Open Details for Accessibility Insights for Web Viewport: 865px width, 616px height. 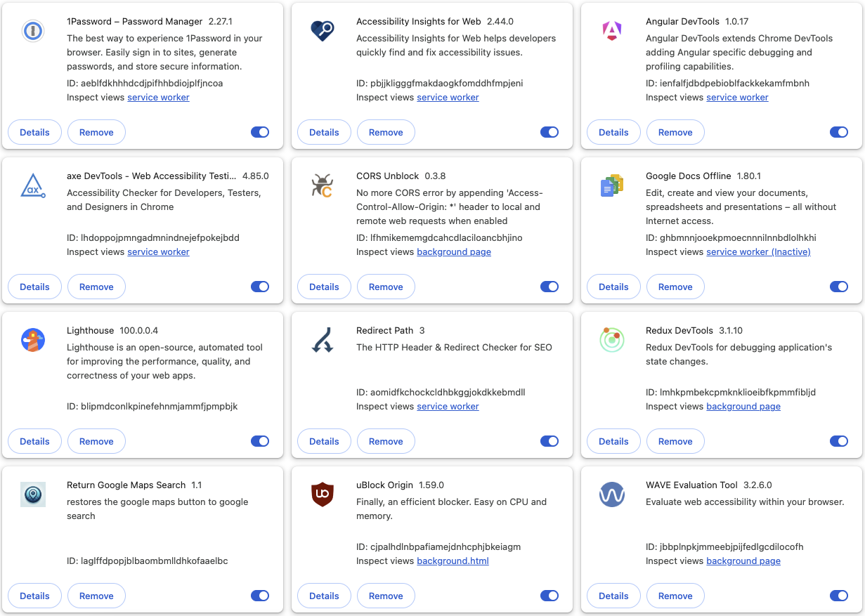[324, 132]
